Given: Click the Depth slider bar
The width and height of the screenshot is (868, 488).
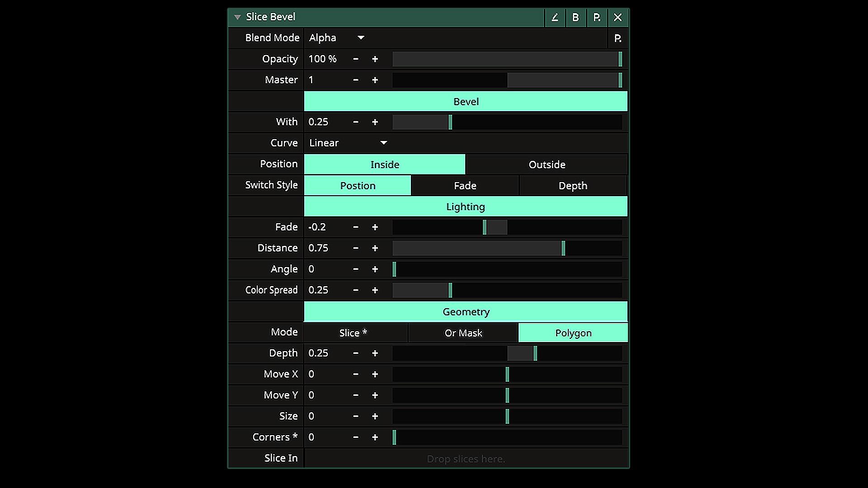Looking at the screenshot, I should coord(507,353).
